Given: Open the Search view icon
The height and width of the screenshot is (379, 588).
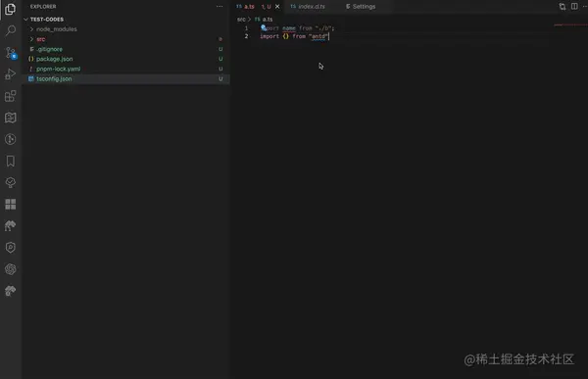Looking at the screenshot, I should (11, 30).
